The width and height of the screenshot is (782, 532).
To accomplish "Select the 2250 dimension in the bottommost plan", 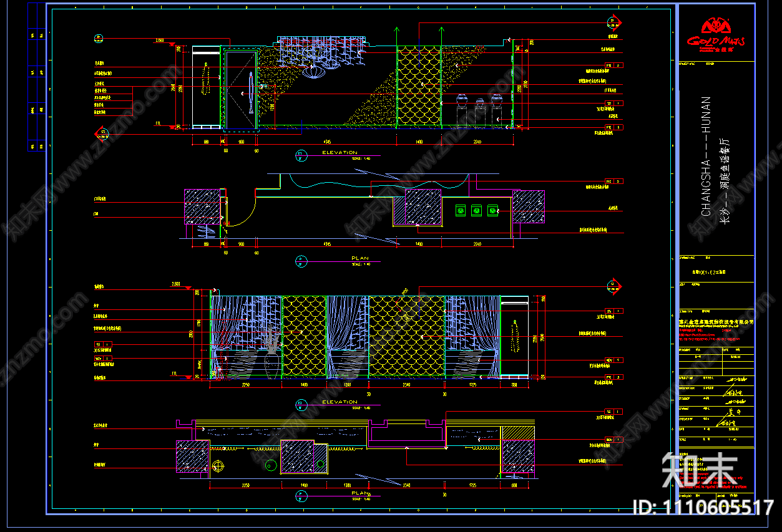I will click(x=246, y=485).
